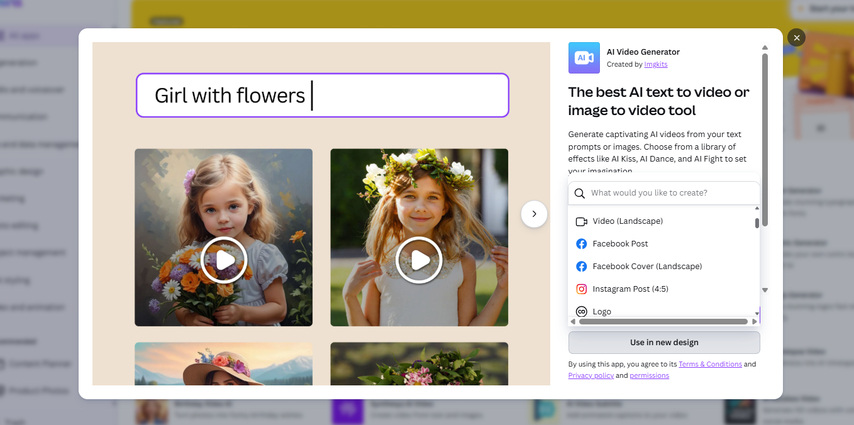Image resolution: width=854 pixels, height=425 pixels.
Task: Click the horizontal scrollbar left arrow
Action: pos(572,321)
